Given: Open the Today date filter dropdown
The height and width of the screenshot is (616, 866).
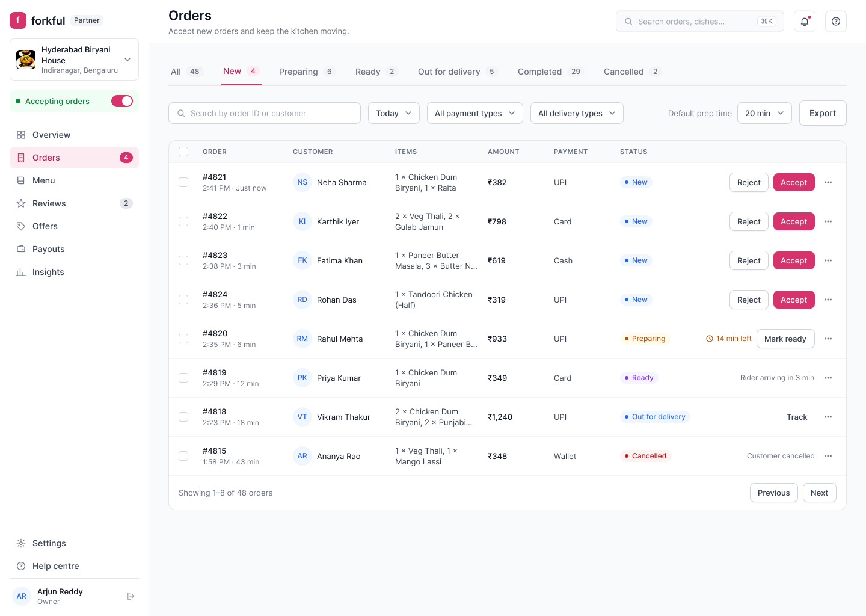Looking at the screenshot, I should click(x=394, y=113).
